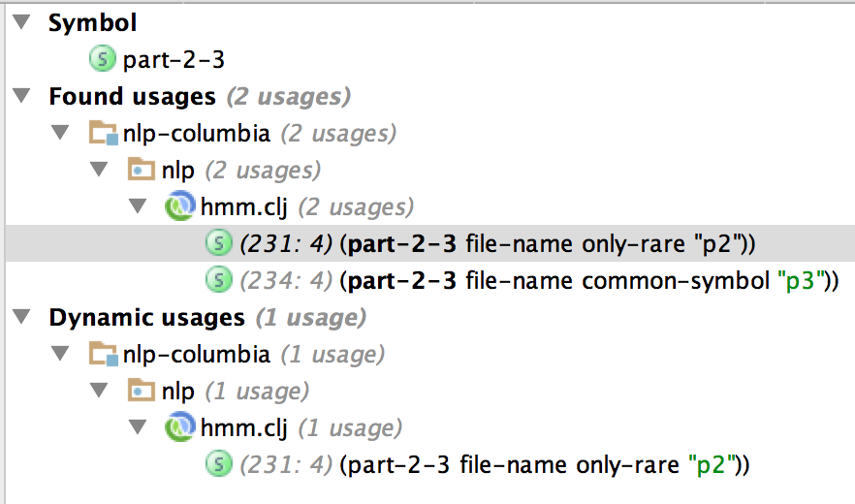Click the Clojure file icon for hmm.clj (1 usage)
Viewport: 855px width, 504px height.
(180, 427)
